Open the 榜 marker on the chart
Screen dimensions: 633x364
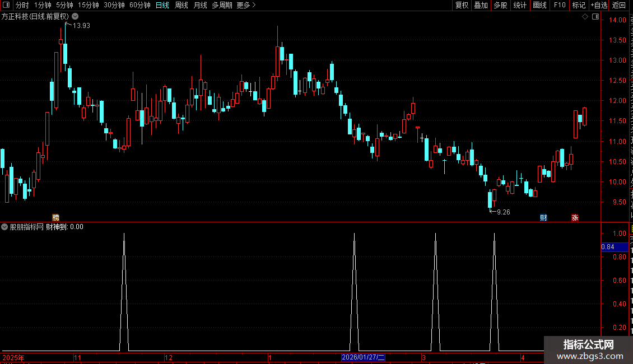(x=55, y=217)
